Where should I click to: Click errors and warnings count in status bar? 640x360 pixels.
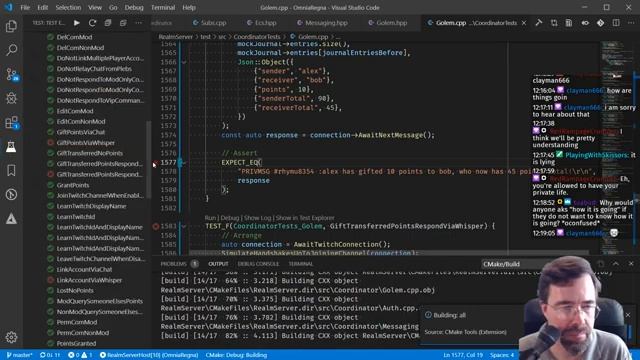[x=80, y=355]
